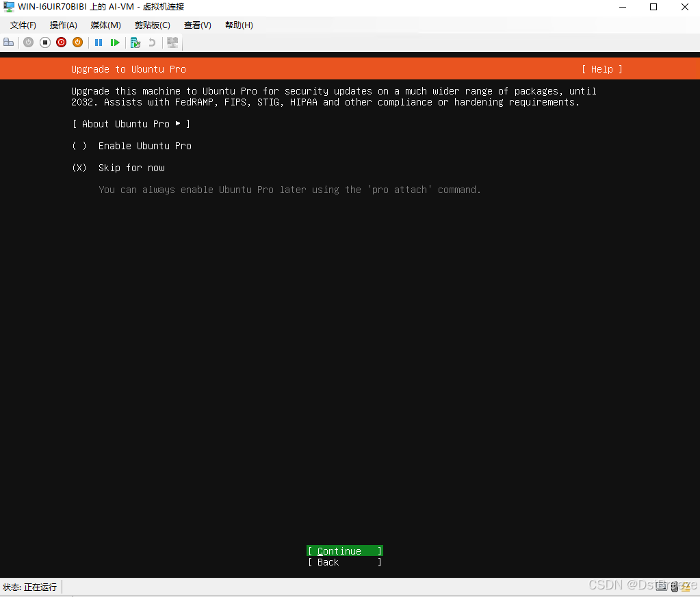Click the Enhanced session monitor icon

(x=172, y=42)
